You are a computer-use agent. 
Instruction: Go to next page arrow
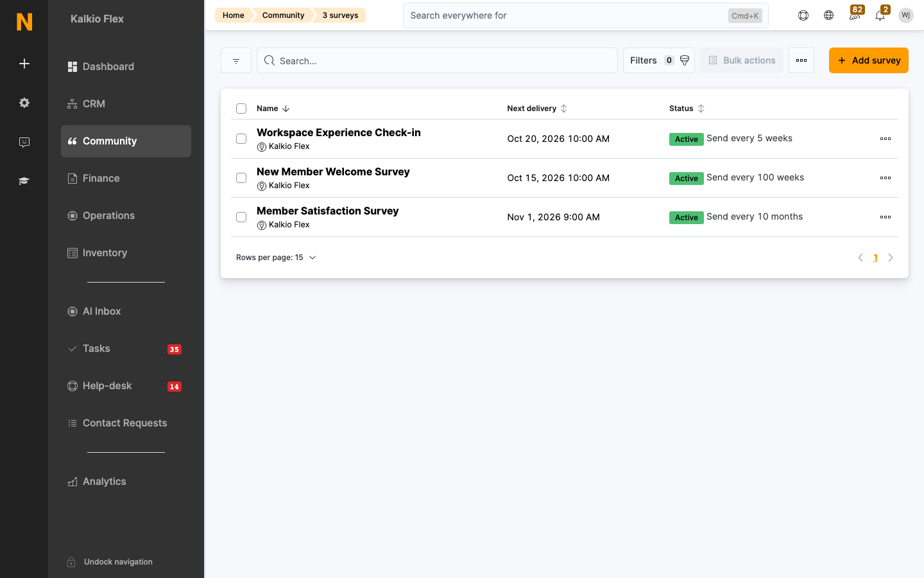pyautogui.click(x=891, y=258)
